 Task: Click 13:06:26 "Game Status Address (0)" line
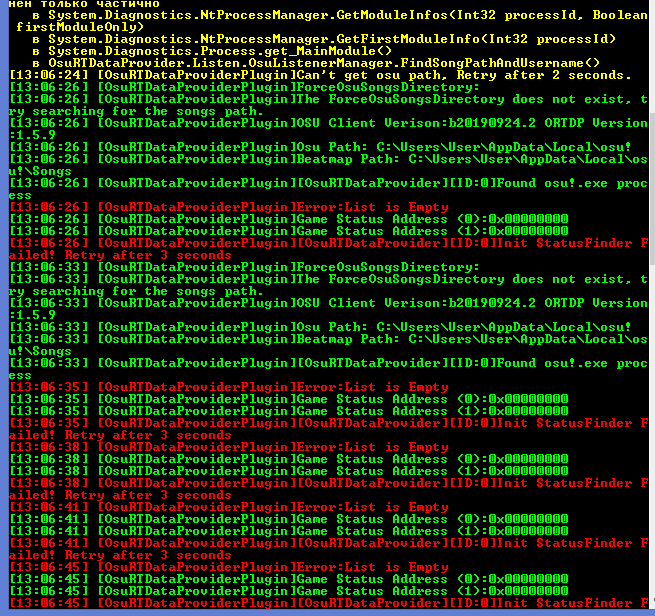[289, 219]
